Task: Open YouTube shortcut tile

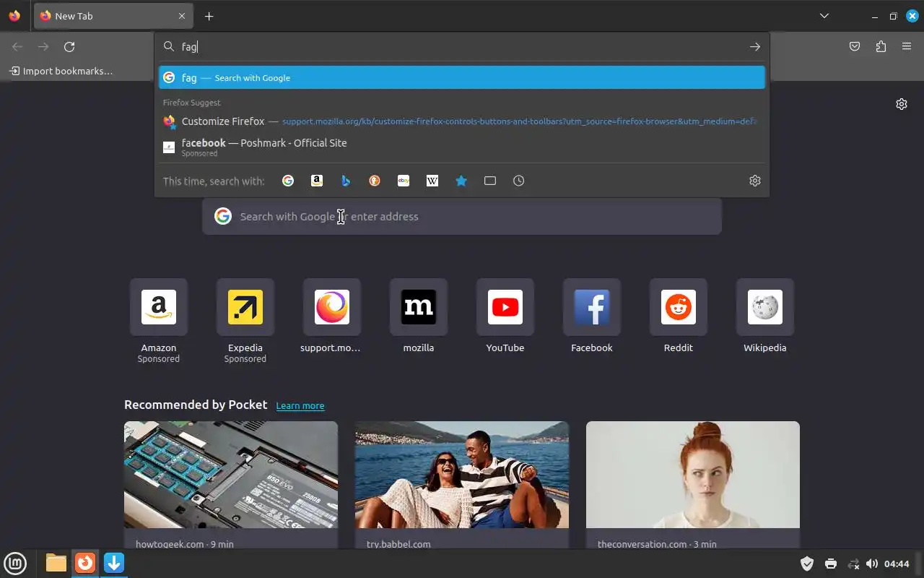Action: pyautogui.click(x=505, y=307)
